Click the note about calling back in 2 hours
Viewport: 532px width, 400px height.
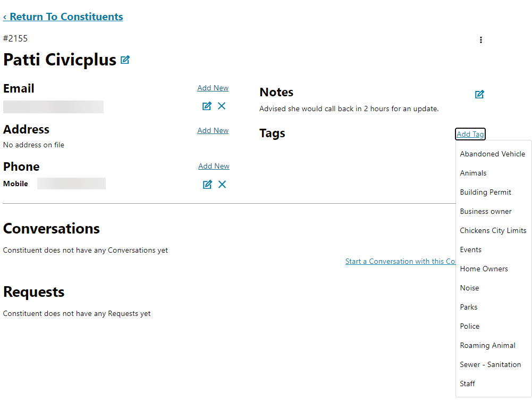(349, 109)
